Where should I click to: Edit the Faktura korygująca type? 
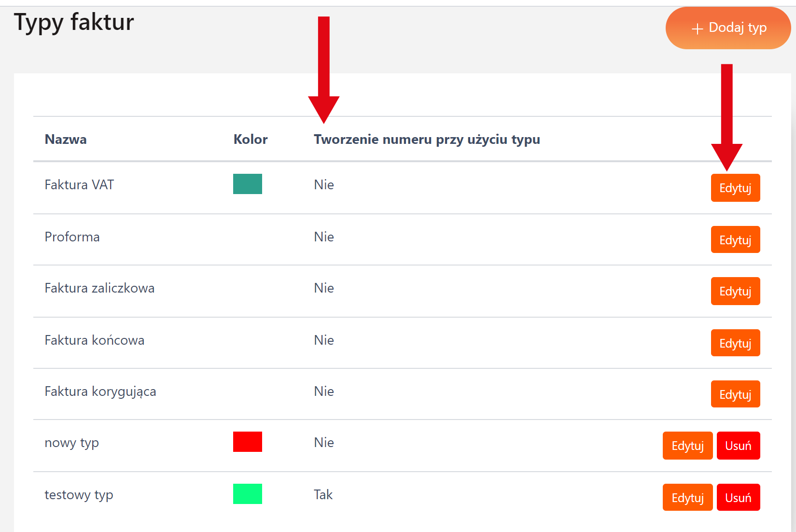click(x=735, y=394)
